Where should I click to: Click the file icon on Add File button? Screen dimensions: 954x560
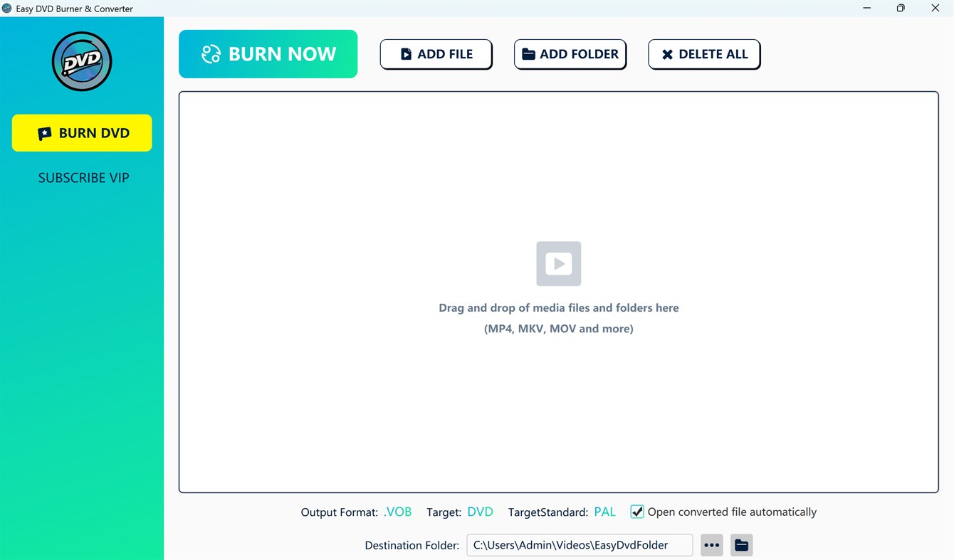[407, 53]
